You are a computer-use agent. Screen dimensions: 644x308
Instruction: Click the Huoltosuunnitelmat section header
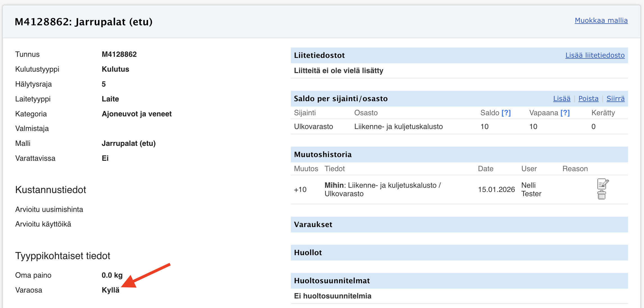click(x=332, y=280)
